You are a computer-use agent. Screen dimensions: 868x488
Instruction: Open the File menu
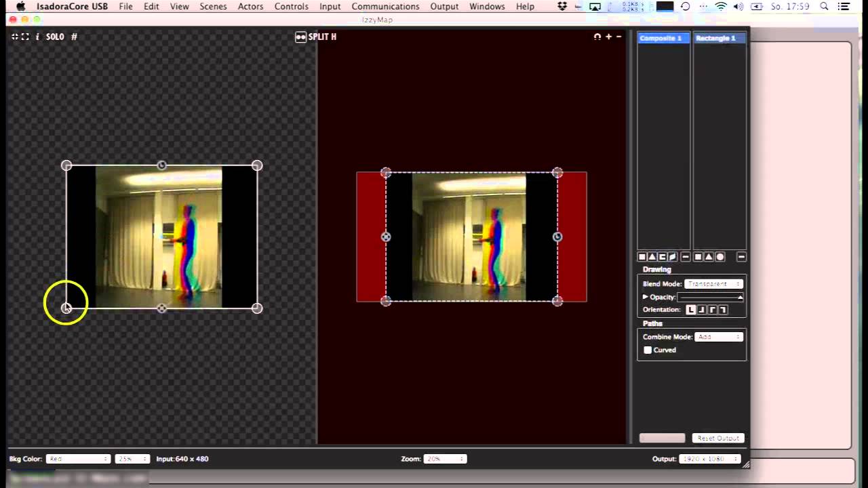click(x=125, y=6)
